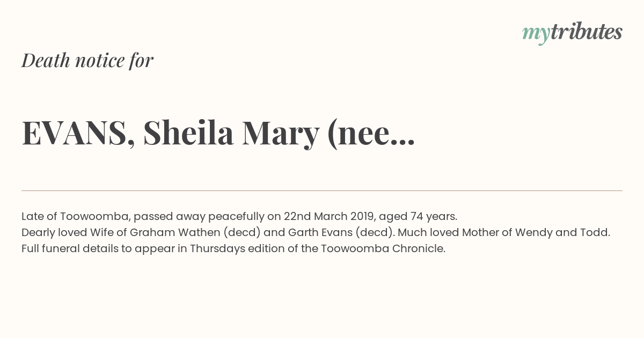Click the mytributes logo
644x338 pixels.
572,33
